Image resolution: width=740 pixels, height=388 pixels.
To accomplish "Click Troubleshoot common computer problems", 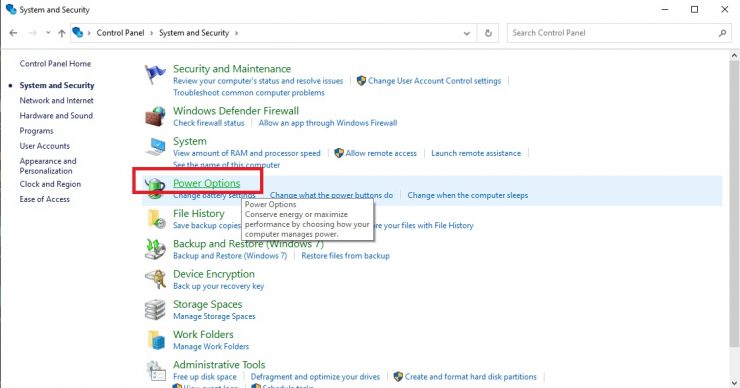I will (x=249, y=93).
